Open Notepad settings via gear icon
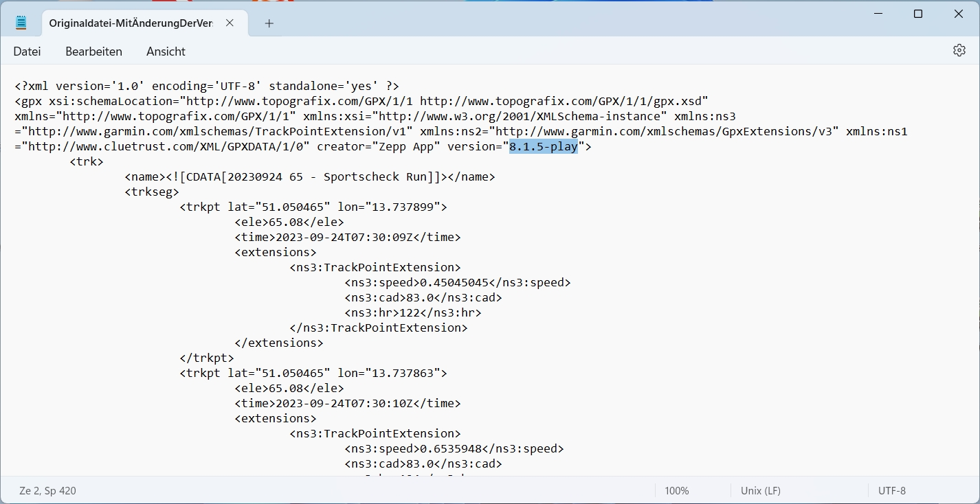 pos(959,51)
